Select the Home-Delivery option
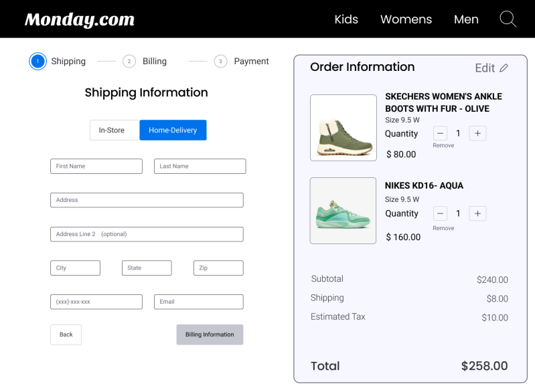 [x=173, y=130]
